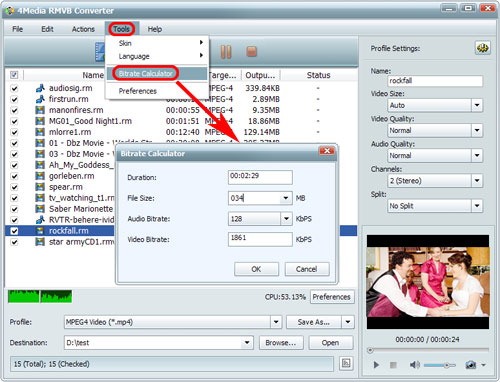500x382 pixels.
Task: Choose Preferences in the Tools menu
Action: pyautogui.click(x=157, y=91)
